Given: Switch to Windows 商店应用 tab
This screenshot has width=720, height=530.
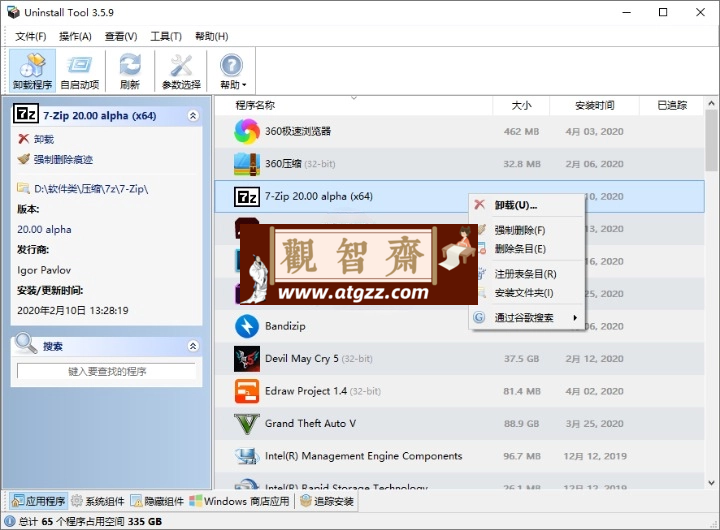Looking at the screenshot, I should coord(240,501).
